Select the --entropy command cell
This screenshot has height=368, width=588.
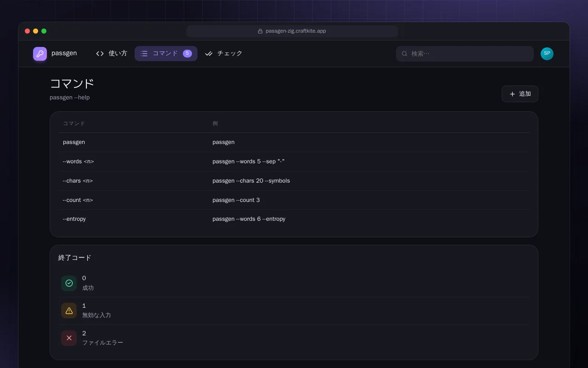pos(74,219)
